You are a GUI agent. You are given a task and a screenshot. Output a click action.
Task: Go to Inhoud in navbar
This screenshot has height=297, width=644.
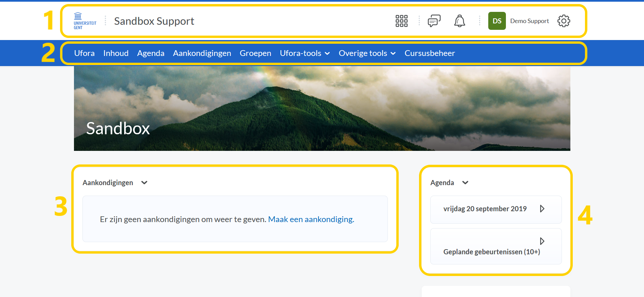(x=116, y=53)
